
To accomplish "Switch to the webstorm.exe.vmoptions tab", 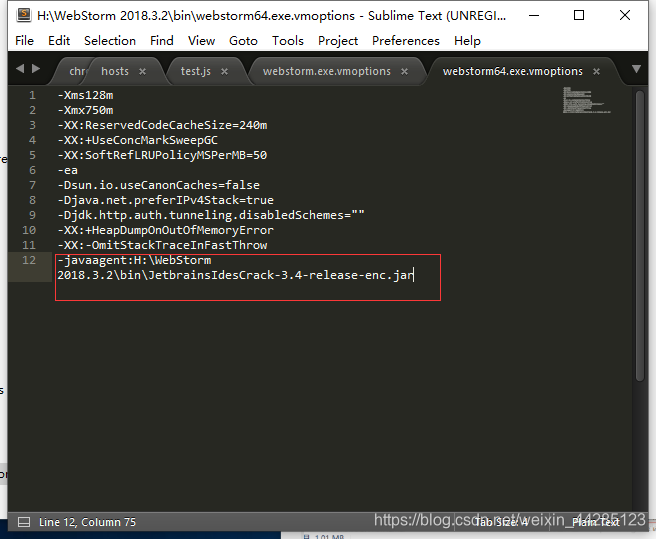I will coord(327,71).
